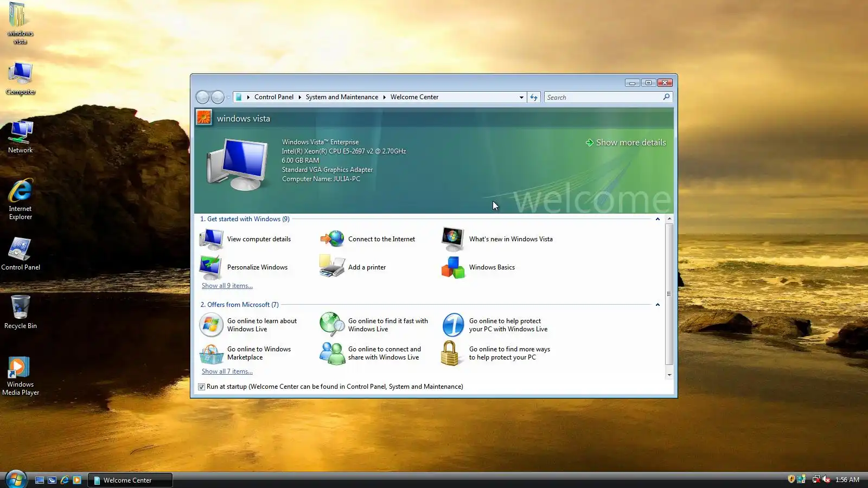The width and height of the screenshot is (868, 488).
Task: Select Go online to Windows Marketplace
Action: click(x=245, y=353)
